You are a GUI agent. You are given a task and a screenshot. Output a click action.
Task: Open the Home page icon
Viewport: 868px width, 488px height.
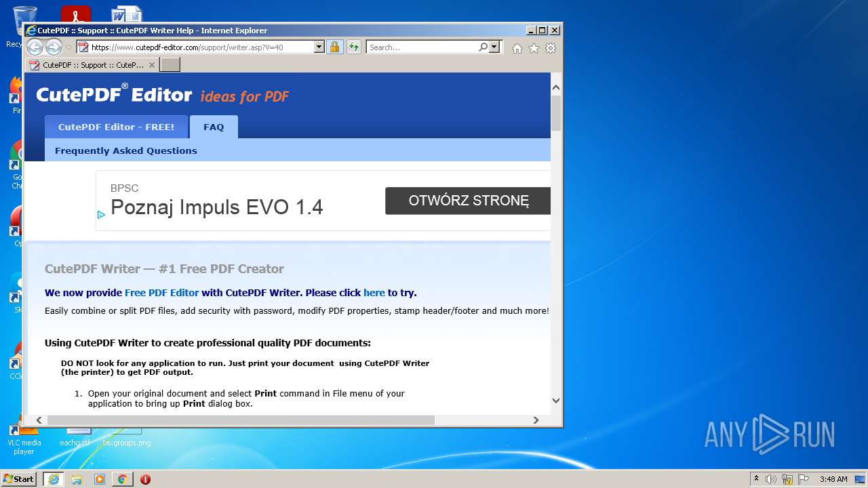(x=517, y=48)
